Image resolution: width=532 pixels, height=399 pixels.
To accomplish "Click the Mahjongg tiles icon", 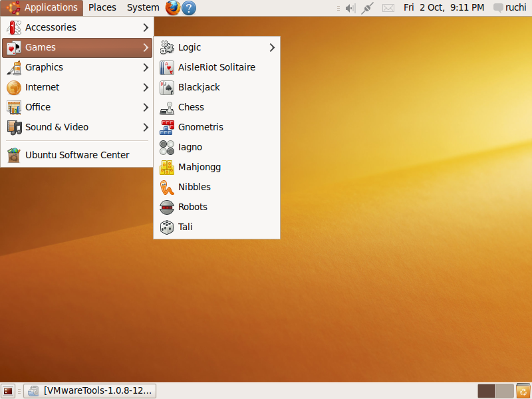I will tap(167, 168).
